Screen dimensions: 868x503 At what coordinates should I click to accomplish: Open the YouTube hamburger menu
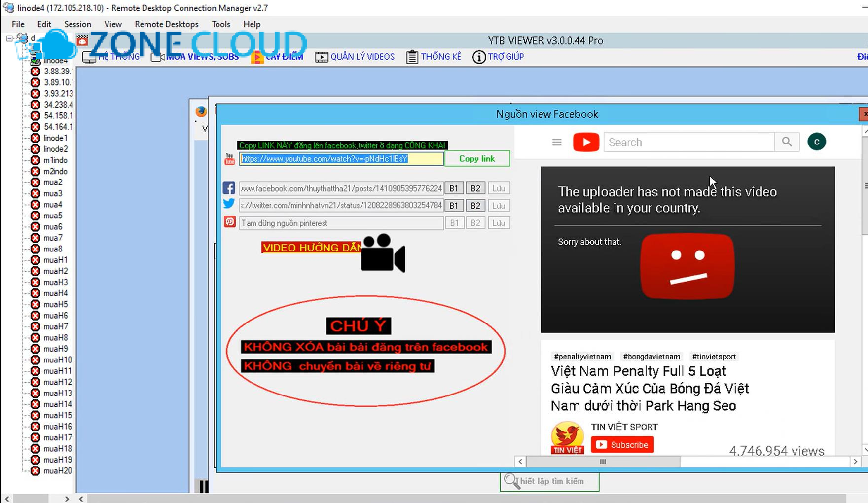(556, 142)
